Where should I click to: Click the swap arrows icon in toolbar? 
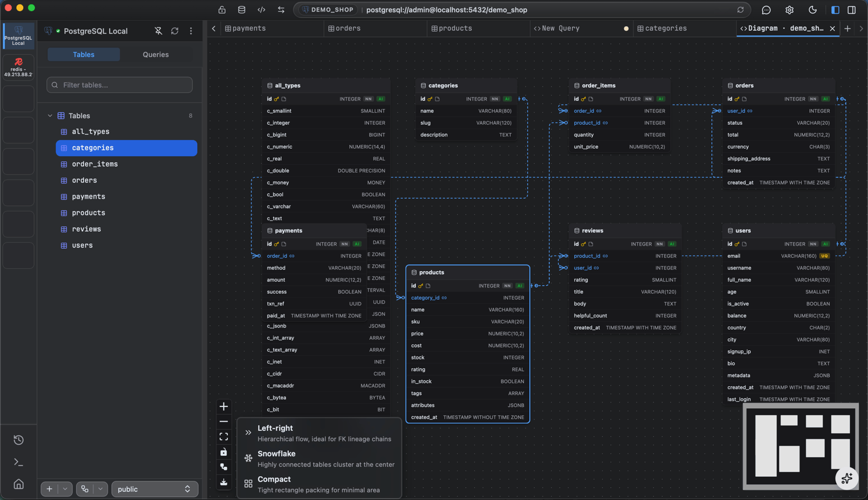[x=281, y=10]
